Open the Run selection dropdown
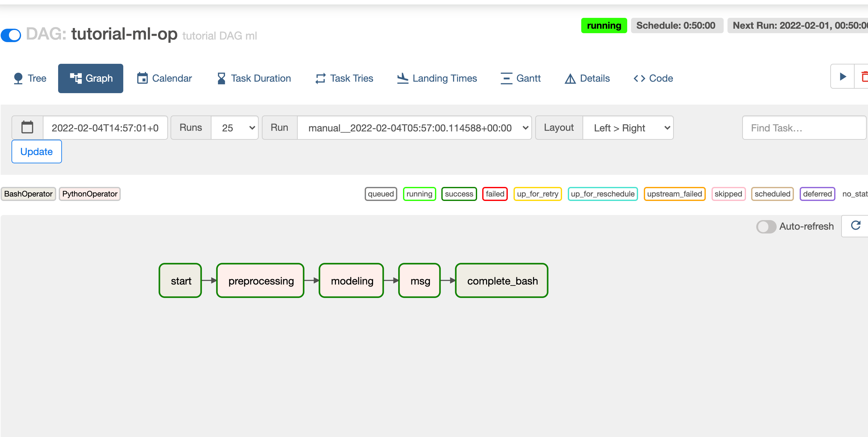Screen dimensions: 868x437 (x=414, y=128)
